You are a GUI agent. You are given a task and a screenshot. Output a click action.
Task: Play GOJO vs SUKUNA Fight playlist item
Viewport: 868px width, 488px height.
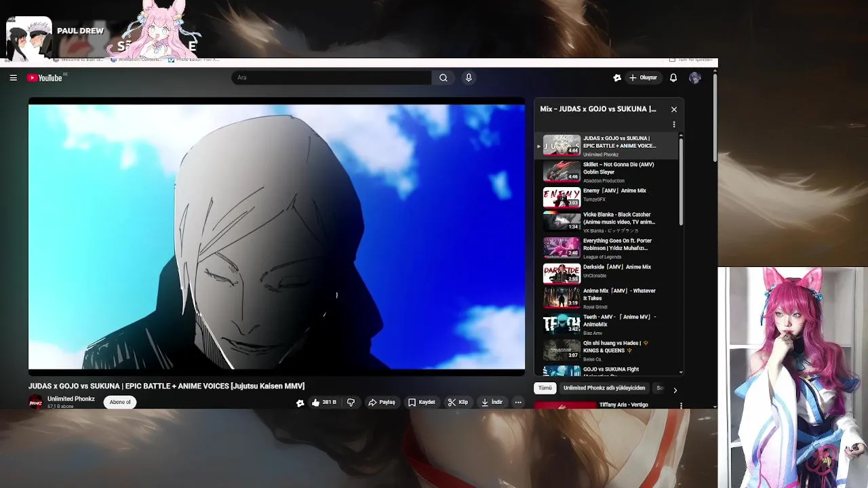pyautogui.click(x=607, y=371)
